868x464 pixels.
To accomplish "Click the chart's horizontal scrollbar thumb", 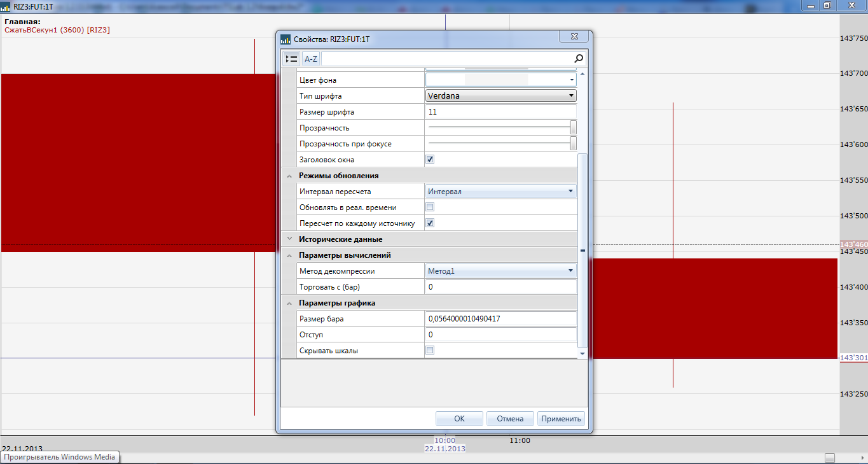I will pos(829,458).
